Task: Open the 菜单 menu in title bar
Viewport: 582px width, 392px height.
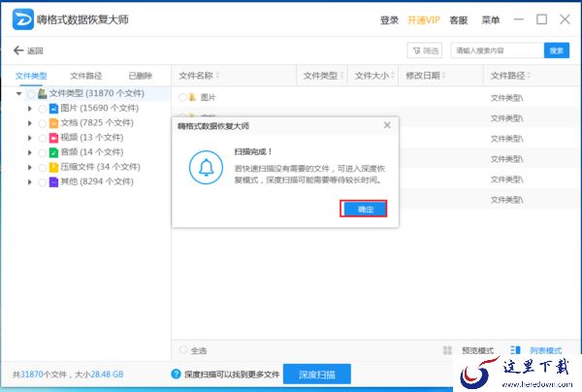Action: [490, 20]
